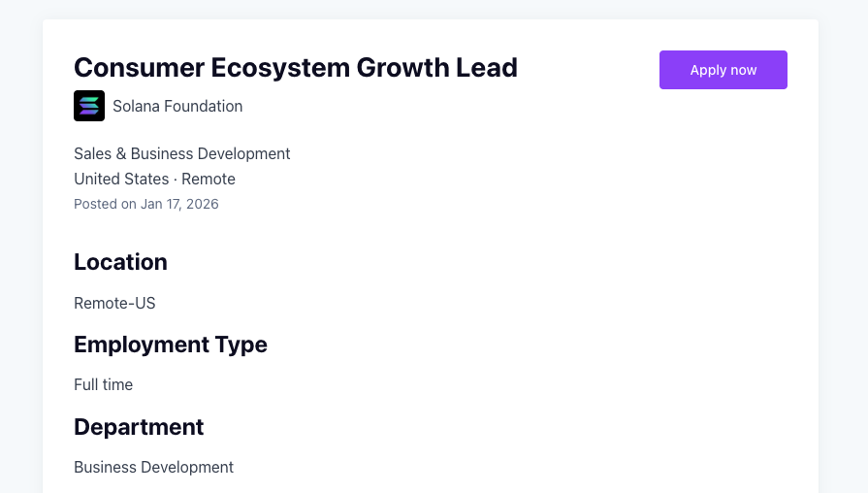
Task: Click the Location heading
Action: pyautogui.click(x=120, y=262)
